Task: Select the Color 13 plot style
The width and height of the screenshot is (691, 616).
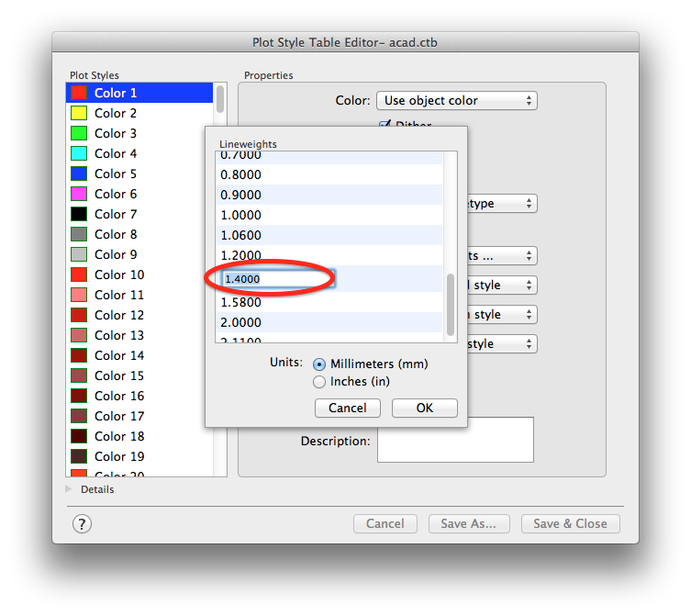Action: click(136, 336)
